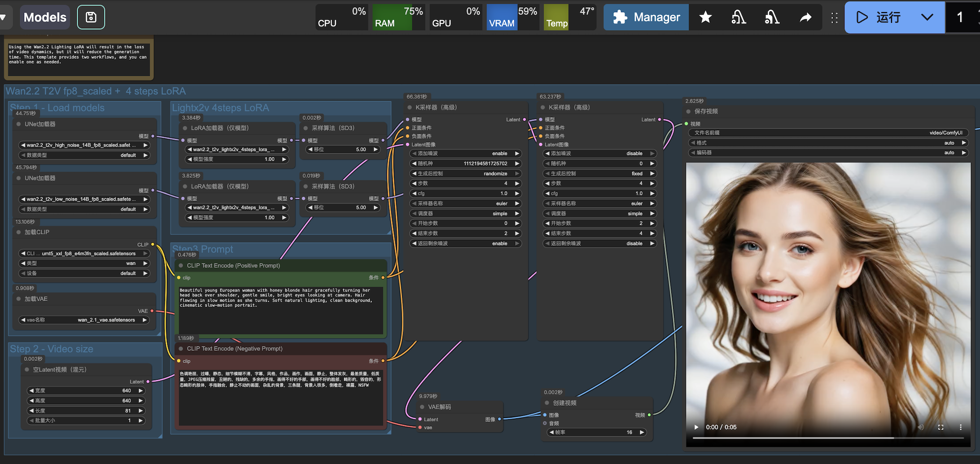Viewport: 980px width, 464px height.
Task: Toggle video mute speaker icon
Action: click(x=921, y=427)
